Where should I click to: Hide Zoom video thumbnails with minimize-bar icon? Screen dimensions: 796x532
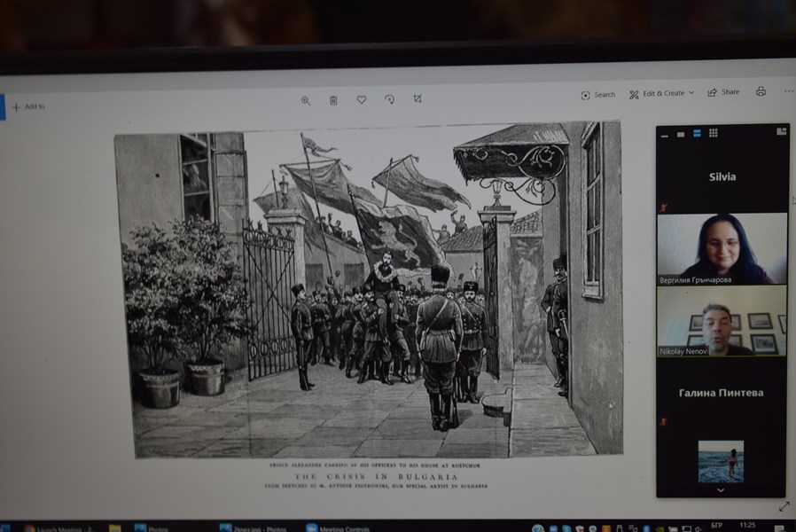click(664, 134)
